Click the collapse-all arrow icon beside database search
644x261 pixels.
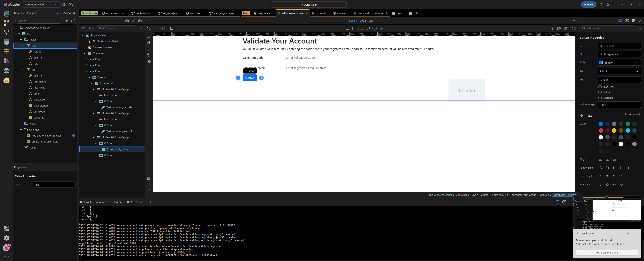click(x=66, y=21)
